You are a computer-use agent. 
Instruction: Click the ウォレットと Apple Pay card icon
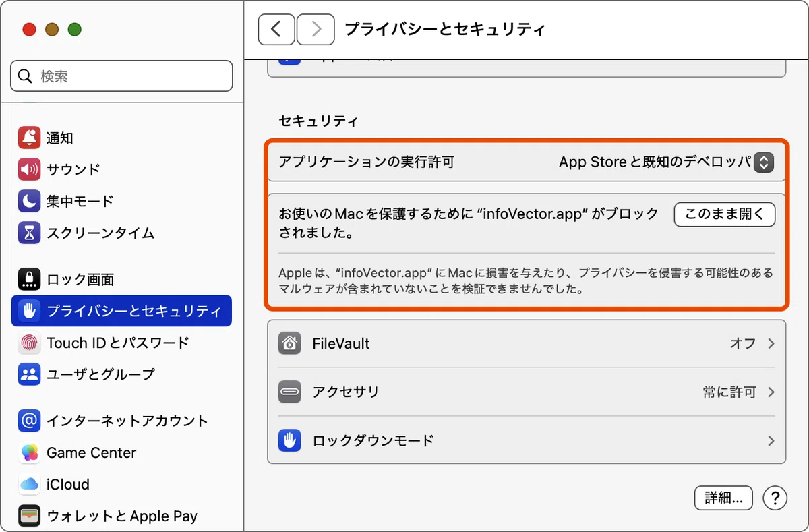click(29, 516)
